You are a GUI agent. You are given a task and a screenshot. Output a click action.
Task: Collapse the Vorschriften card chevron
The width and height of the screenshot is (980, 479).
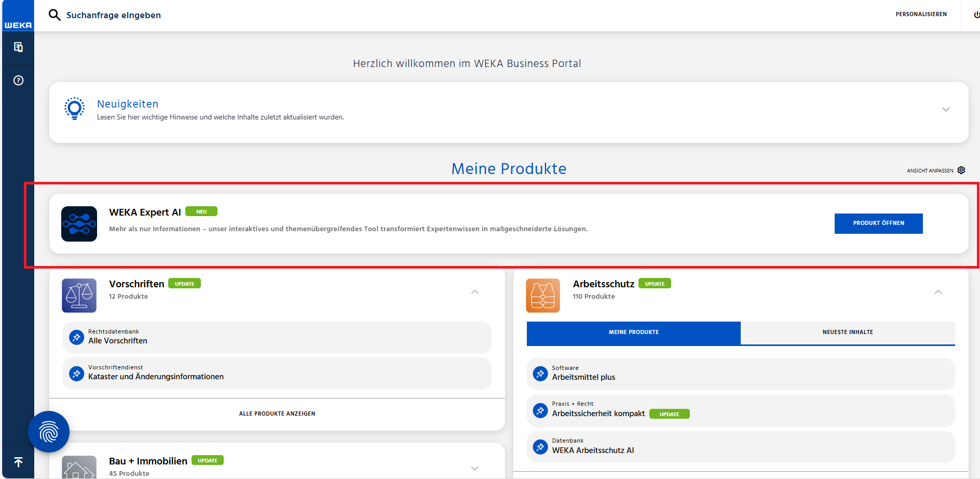pos(474,292)
